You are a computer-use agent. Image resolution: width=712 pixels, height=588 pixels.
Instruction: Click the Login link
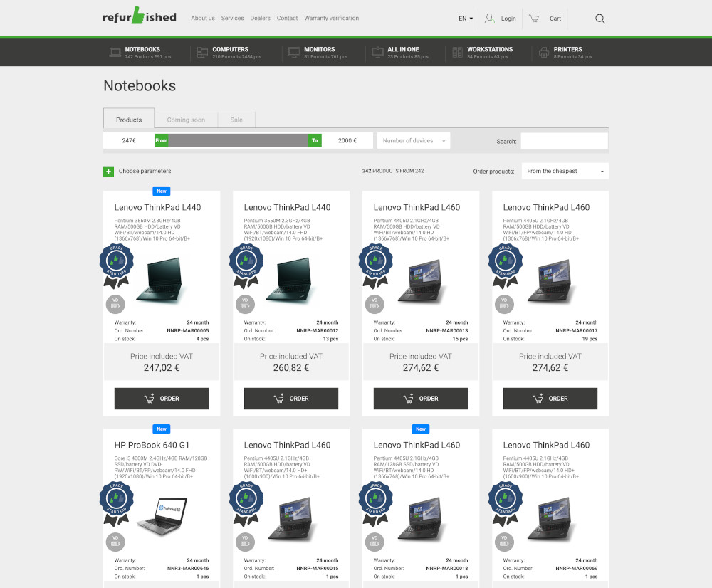pyautogui.click(x=508, y=19)
